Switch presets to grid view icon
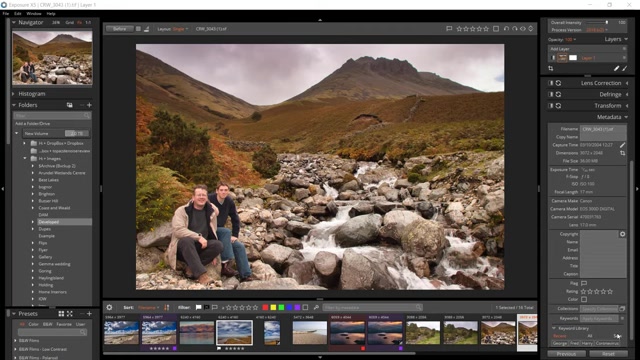The width and height of the screenshot is (640, 360). click(x=61, y=313)
